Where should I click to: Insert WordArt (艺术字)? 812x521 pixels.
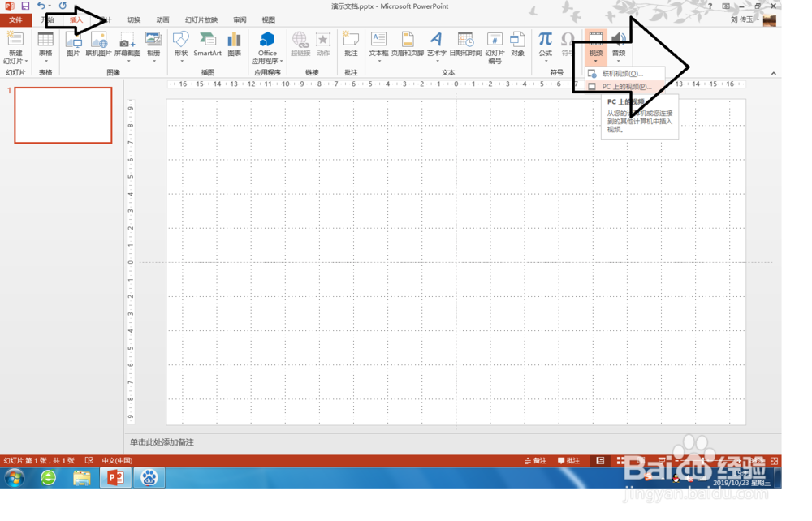437,46
